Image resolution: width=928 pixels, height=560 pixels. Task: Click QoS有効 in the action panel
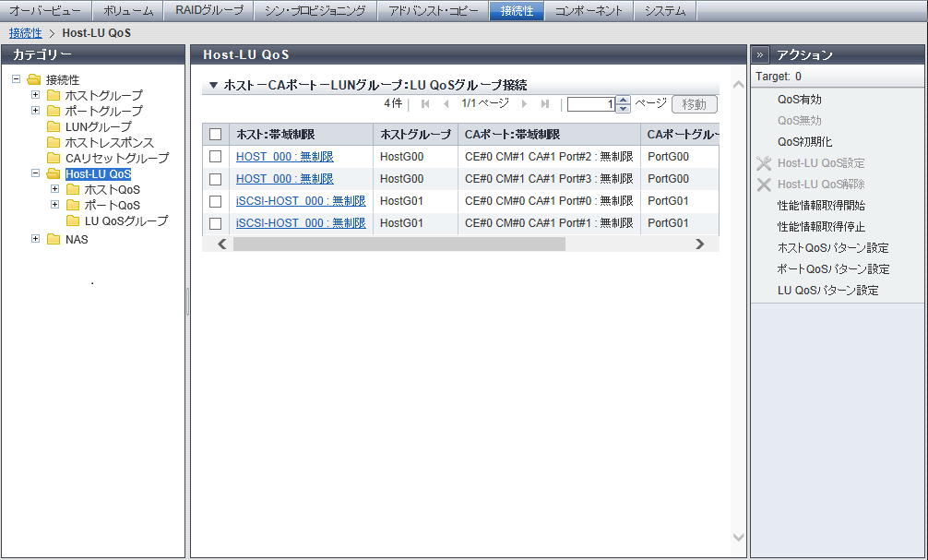coord(799,100)
